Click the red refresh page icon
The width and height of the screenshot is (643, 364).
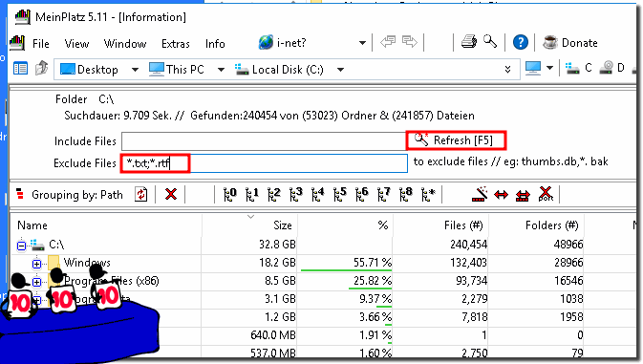(x=140, y=194)
